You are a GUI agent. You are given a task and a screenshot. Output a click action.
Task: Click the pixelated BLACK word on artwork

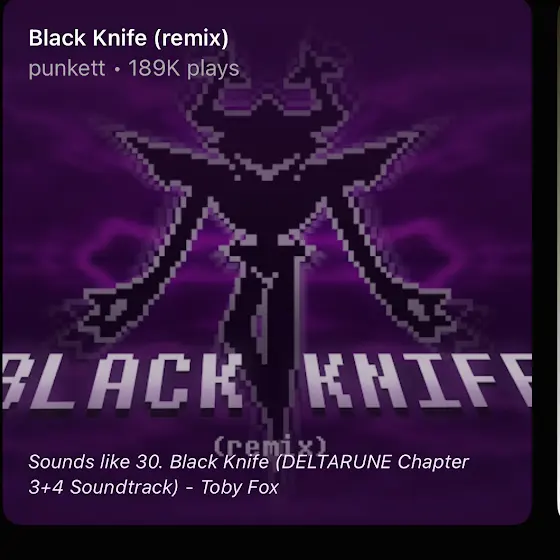(121, 380)
